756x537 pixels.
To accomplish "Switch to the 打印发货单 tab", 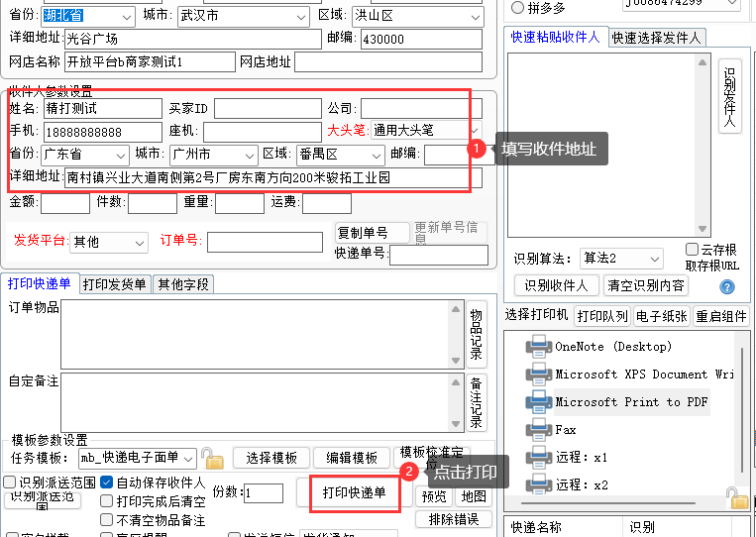I will tap(114, 284).
